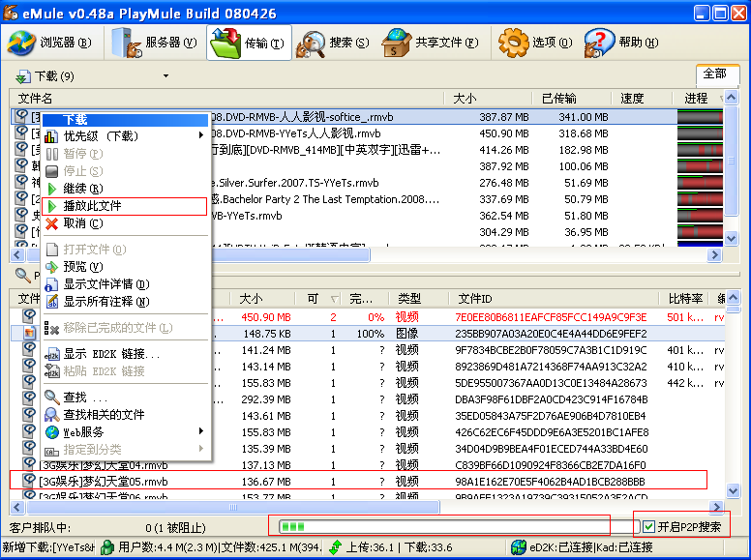
Task: Open the 帮助 help toolbar button
Action: tap(621, 43)
